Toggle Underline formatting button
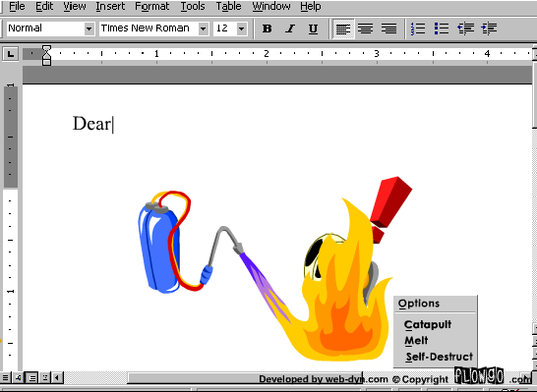The image size is (537, 392). [313, 28]
